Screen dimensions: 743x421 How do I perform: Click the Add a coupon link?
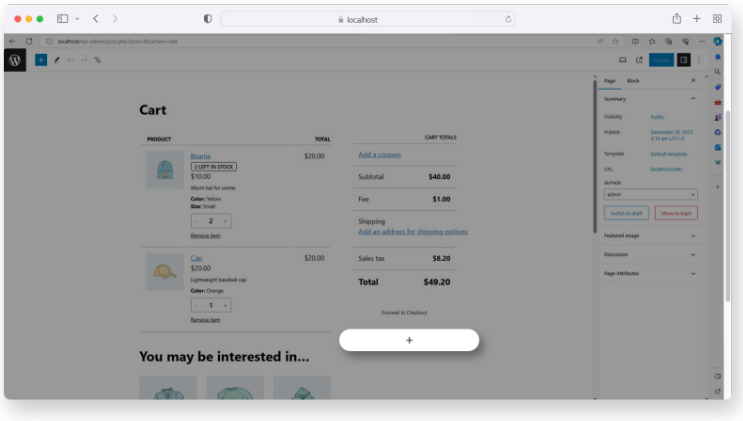[x=379, y=155]
